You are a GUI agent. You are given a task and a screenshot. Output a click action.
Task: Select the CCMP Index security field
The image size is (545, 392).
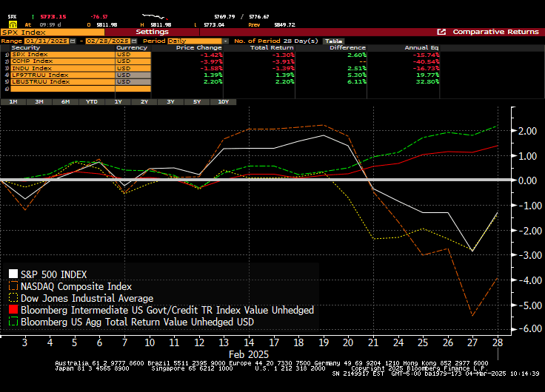pos(63,61)
